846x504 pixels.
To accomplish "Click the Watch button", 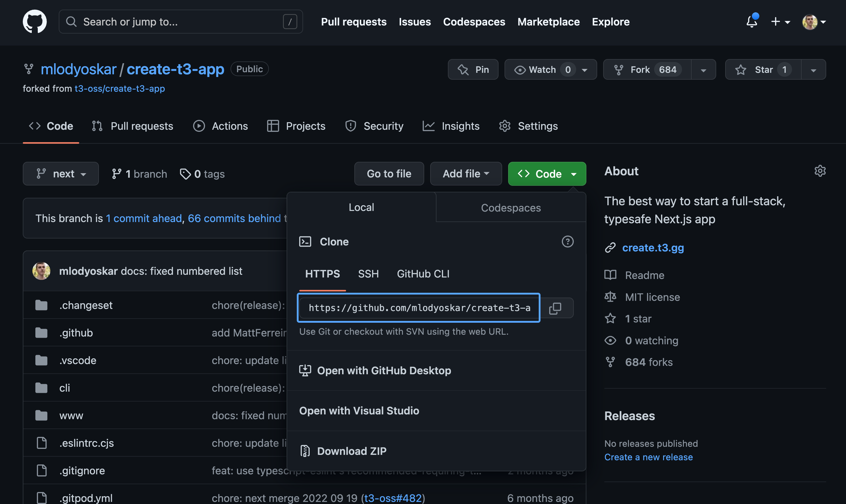I will (550, 70).
